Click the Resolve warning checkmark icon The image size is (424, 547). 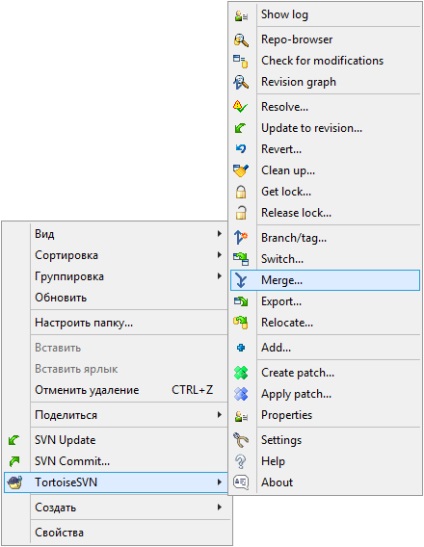[x=240, y=106]
